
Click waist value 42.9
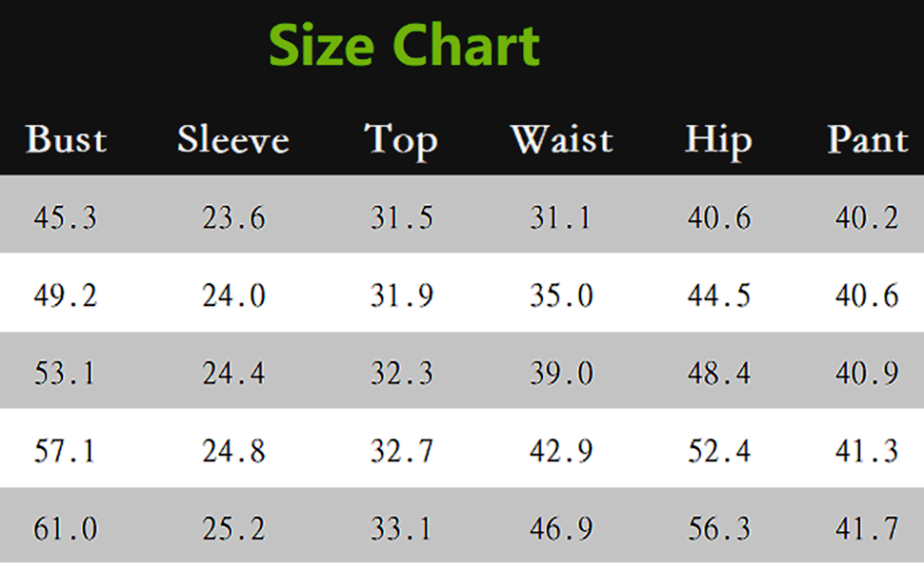point(561,451)
